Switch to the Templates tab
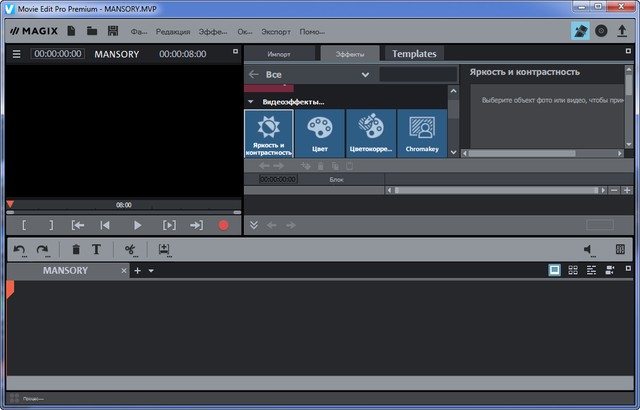The image size is (640, 410). 414,53
